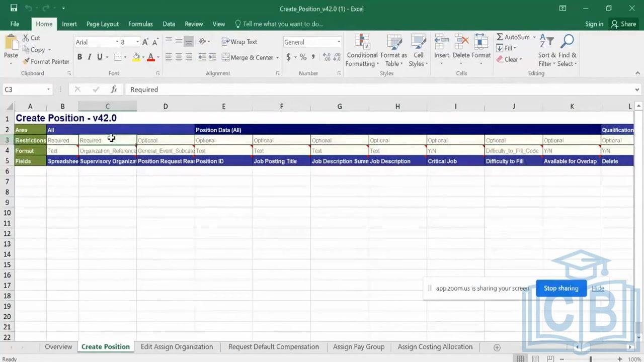Toggle Underline formatting

[100, 57]
